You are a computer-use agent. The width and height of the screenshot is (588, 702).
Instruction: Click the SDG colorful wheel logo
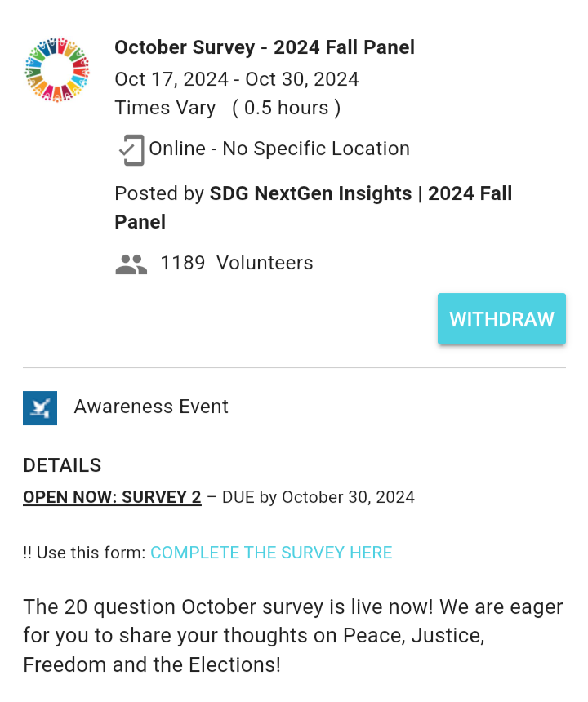pyautogui.click(x=57, y=69)
